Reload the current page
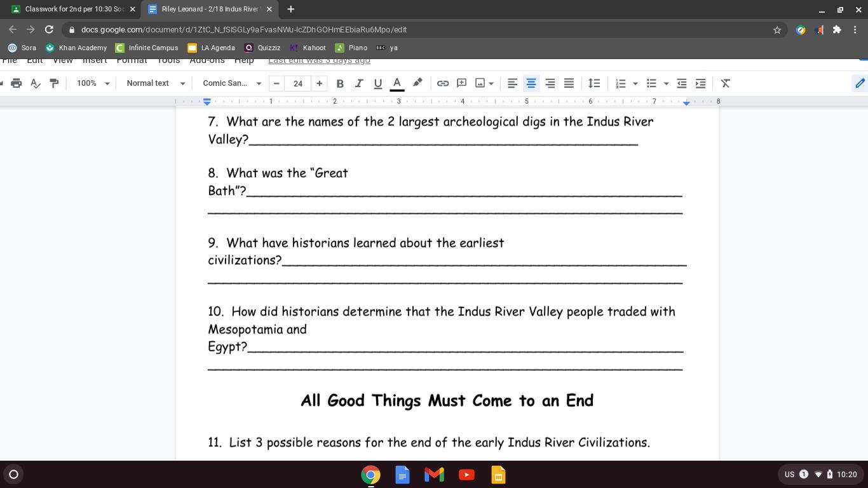The height and width of the screenshot is (488, 868). point(49,30)
